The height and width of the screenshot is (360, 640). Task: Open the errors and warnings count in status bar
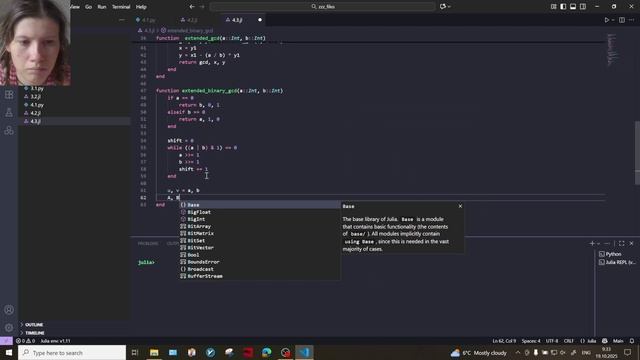[25, 341]
